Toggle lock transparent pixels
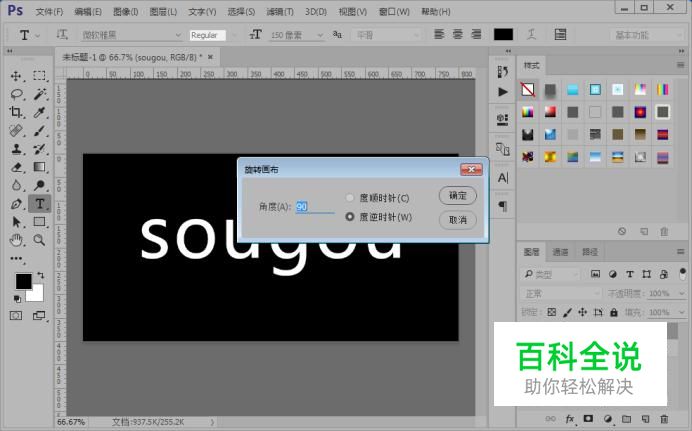This screenshot has height=431, width=692. tap(552, 312)
